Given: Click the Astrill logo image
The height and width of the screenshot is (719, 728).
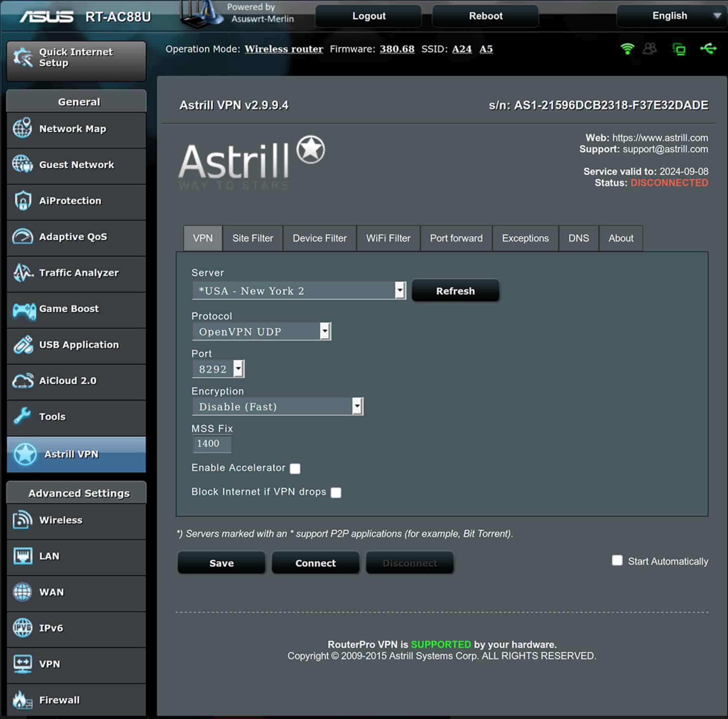Looking at the screenshot, I should (252, 162).
